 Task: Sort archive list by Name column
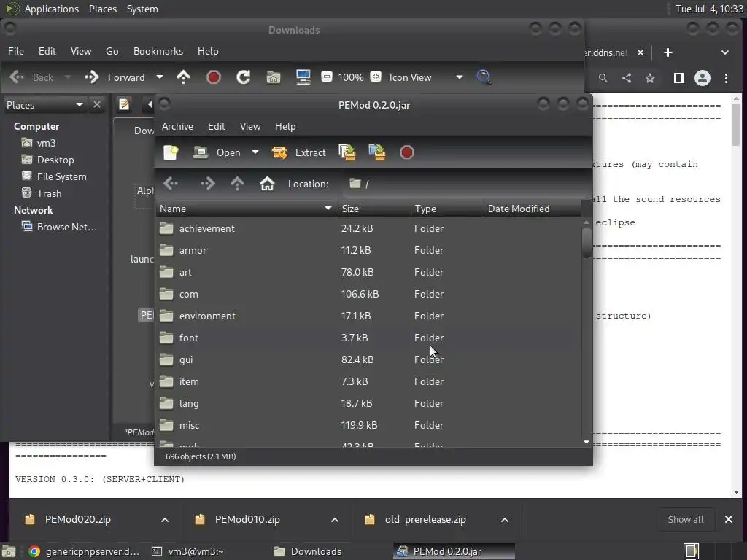tap(247, 209)
